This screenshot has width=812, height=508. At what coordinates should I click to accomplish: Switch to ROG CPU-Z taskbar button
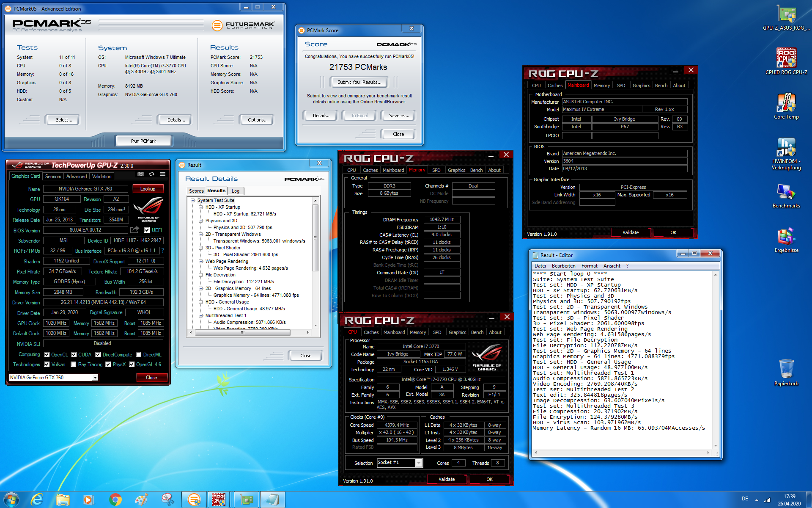click(219, 500)
